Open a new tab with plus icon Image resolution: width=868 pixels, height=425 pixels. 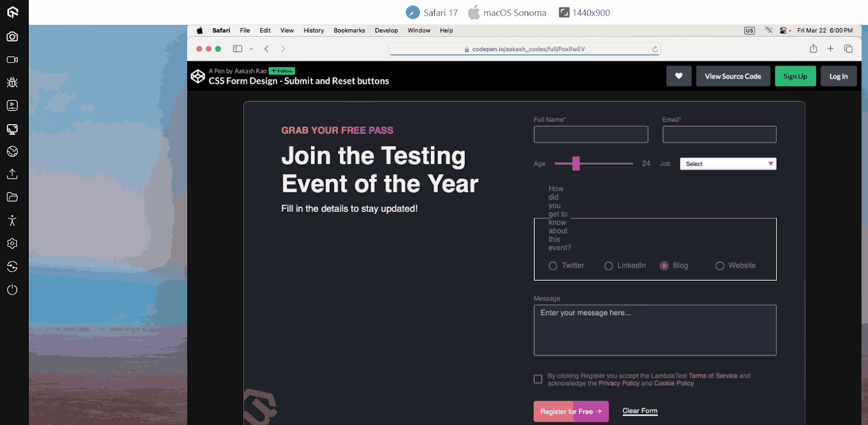(831, 49)
